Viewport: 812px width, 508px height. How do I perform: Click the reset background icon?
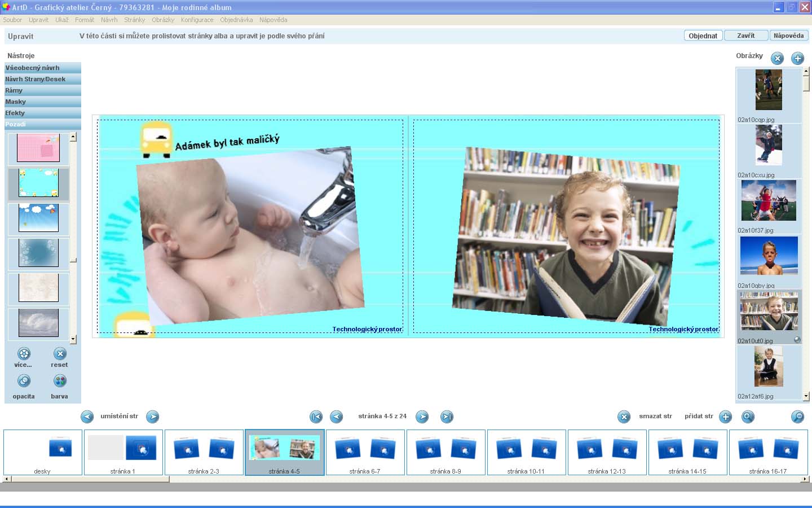[x=60, y=354]
